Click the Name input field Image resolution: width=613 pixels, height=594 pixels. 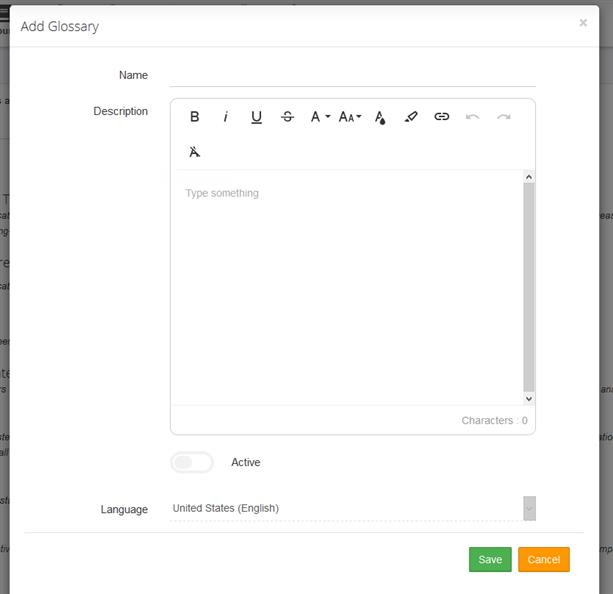(x=352, y=75)
